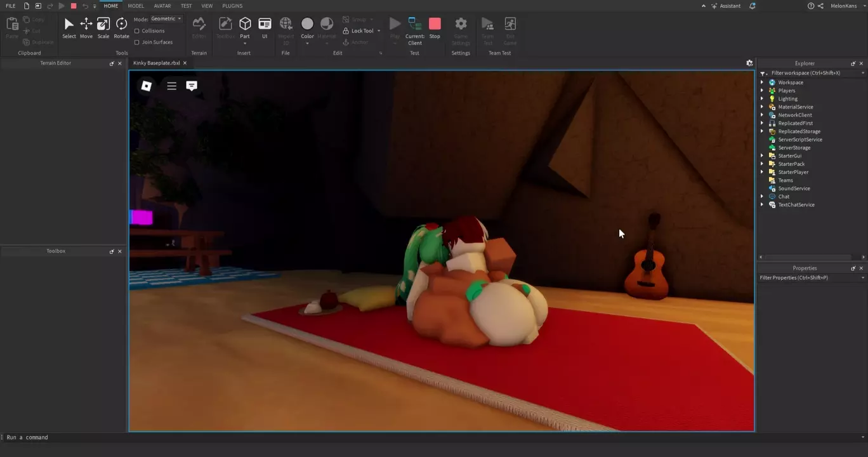868x457 pixels.
Task: Stop the running play test
Action: click(435, 27)
